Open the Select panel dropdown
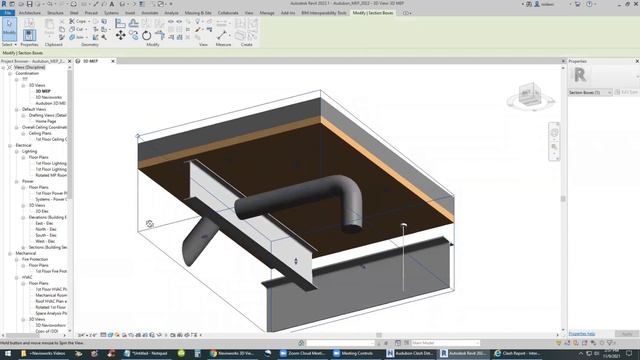The height and width of the screenshot is (360, 640). tap(9, 44)
